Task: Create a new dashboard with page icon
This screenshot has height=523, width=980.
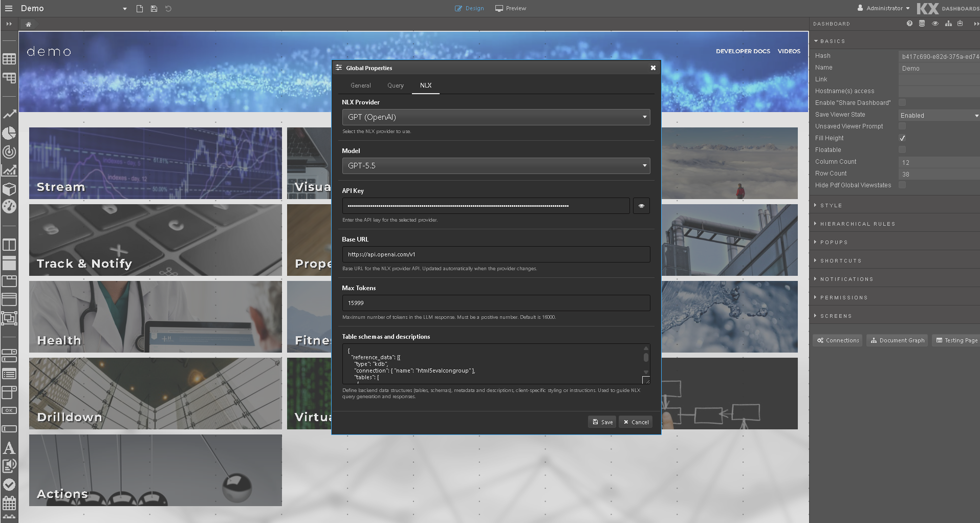Action: [139, 9]
